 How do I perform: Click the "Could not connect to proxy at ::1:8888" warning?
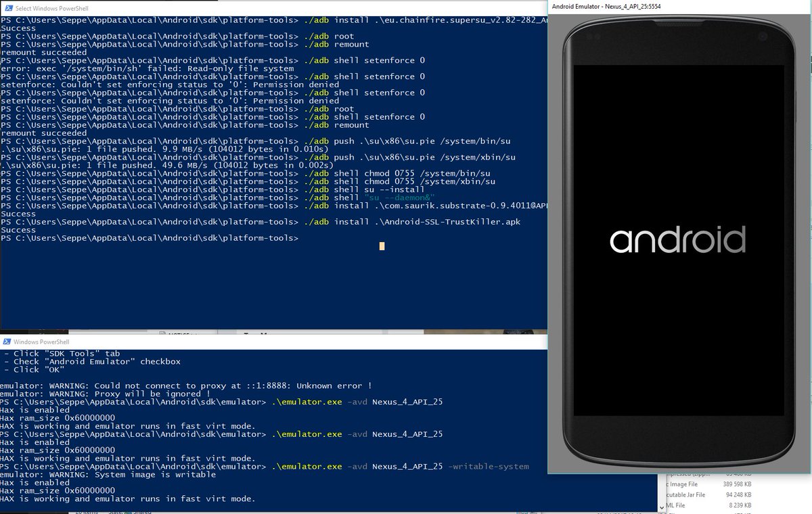pos(186,385)
